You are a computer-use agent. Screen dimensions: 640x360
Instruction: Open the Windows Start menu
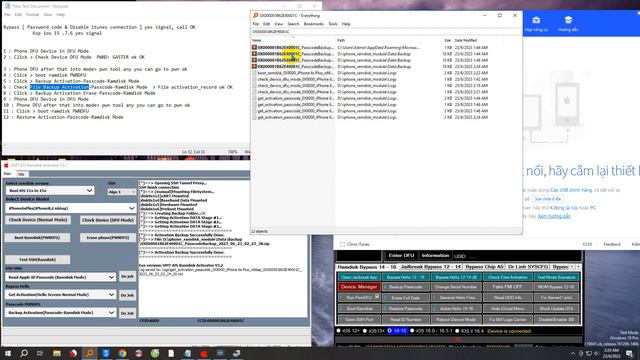click(x=7, y=353)
